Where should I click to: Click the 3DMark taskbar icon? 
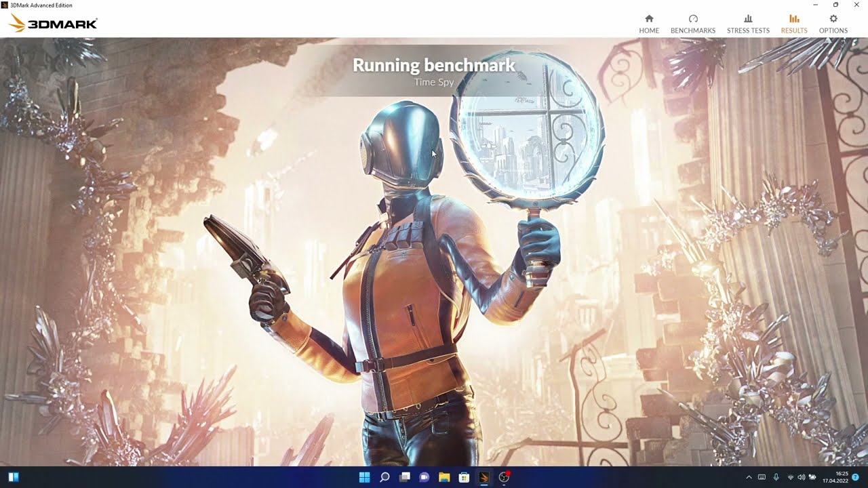pyautogui.click(x=484, y=477)
